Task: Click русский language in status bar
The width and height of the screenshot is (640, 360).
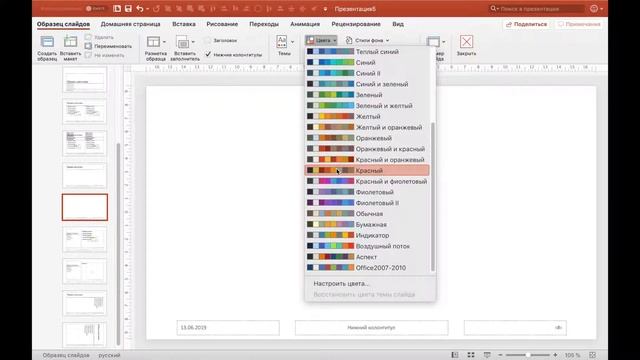Action: (x=109, y=355)
